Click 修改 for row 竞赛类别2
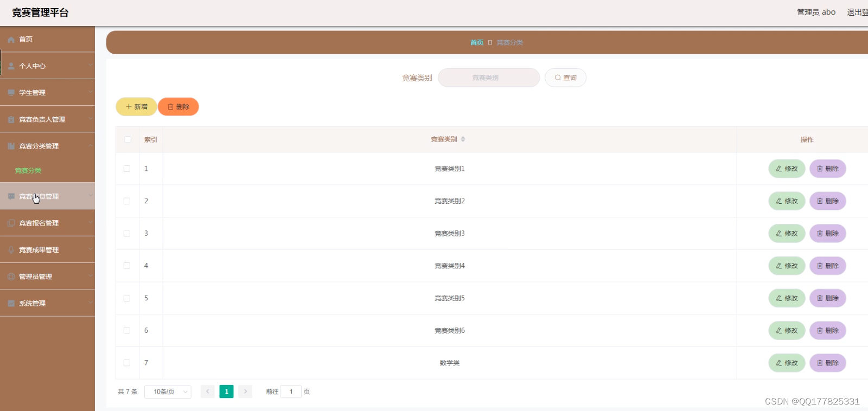Image resolution: width=868 pixels, height=411 pixels. point(787,201)
